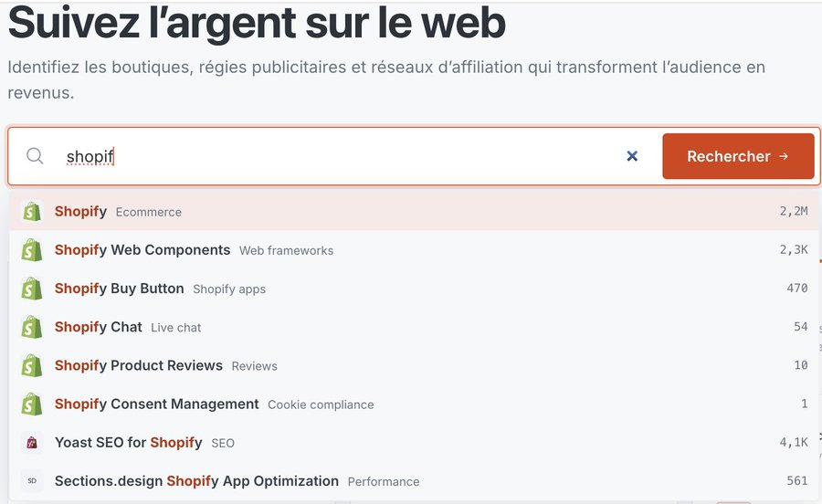The image size is (822, 504).
Task: Click the magnifying glass search icon
Action: [x=35, y=155]
